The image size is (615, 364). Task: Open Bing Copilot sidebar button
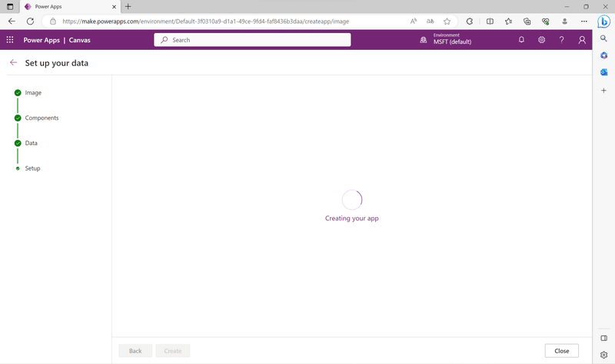tap(603, 22)
